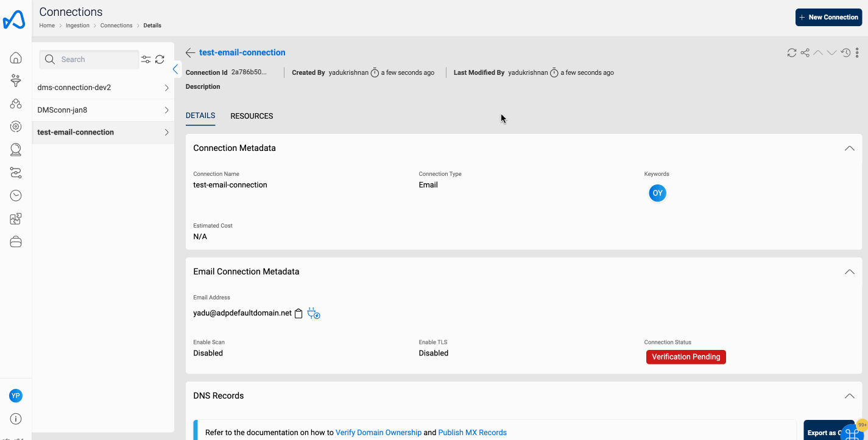Open the Home icon in the left sidebar
Screen dimensions: 868x440
tap(16, 58)
